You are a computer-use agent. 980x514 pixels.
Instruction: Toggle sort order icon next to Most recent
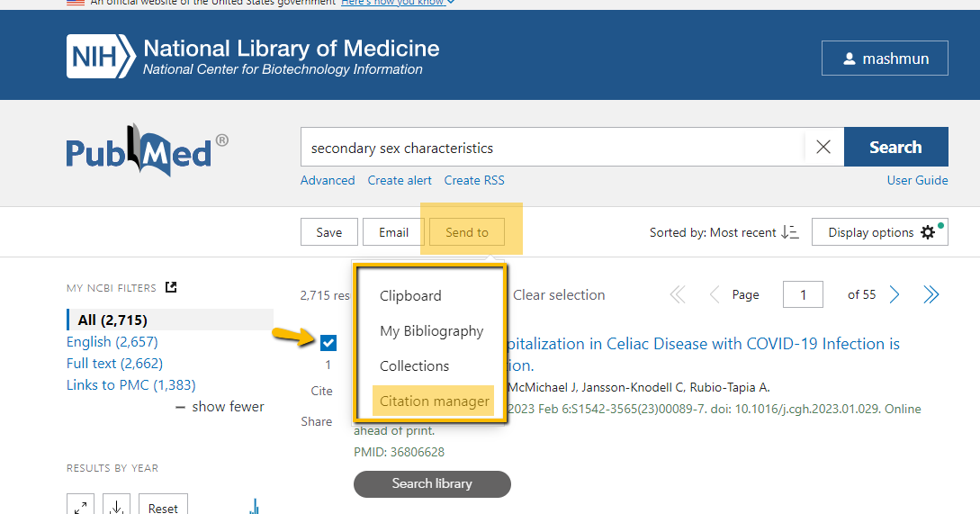coord(790,232)
